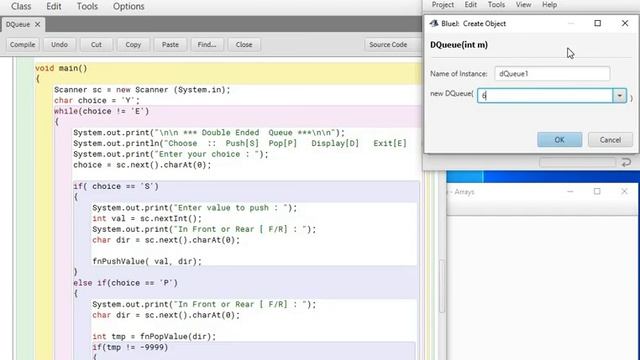Click the 'choice = sc.next().charAt(0);' line
Viewport: 640px width, 360px height.
pos(142,165)
